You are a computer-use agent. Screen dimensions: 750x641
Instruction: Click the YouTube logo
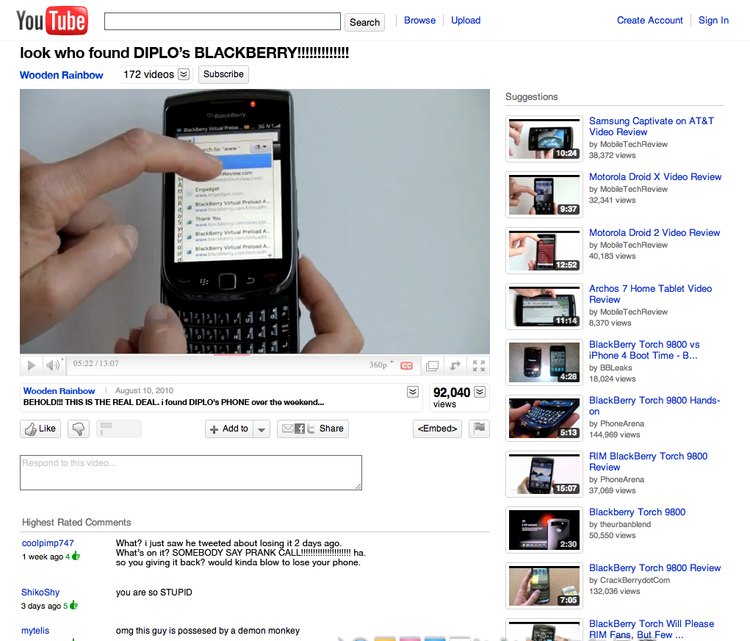52,21
